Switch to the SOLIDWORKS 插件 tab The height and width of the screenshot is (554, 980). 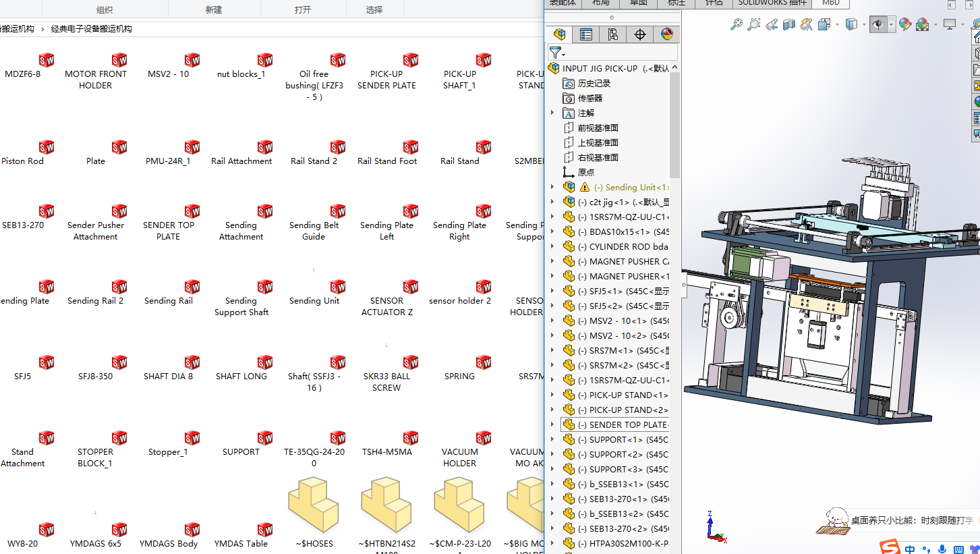tap(772, 3)
